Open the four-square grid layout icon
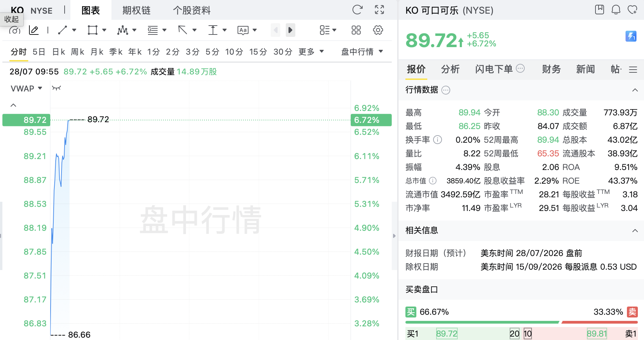Image resolution: width=644 pixels, height=340 pixels. (356, 30)
